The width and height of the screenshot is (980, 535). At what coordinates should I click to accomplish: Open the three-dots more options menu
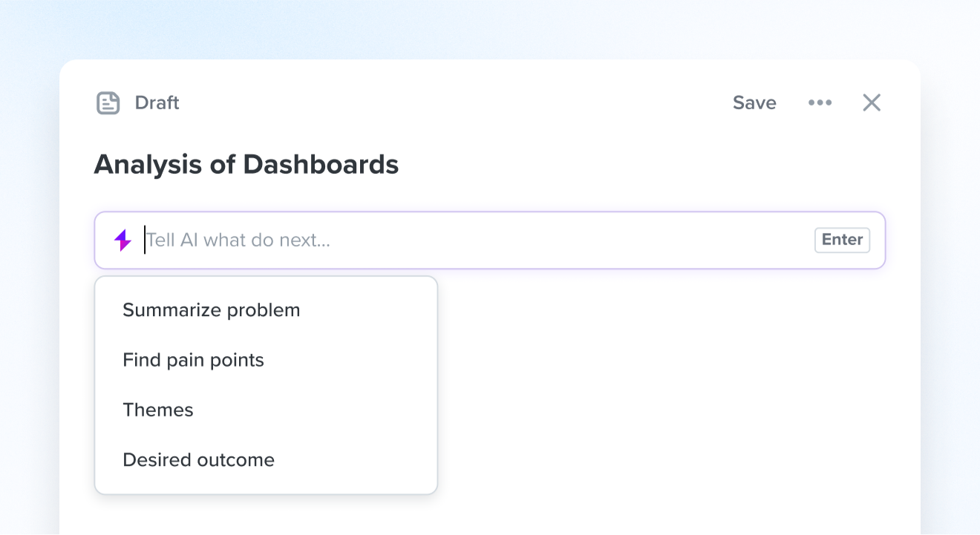tap(820, 102)
